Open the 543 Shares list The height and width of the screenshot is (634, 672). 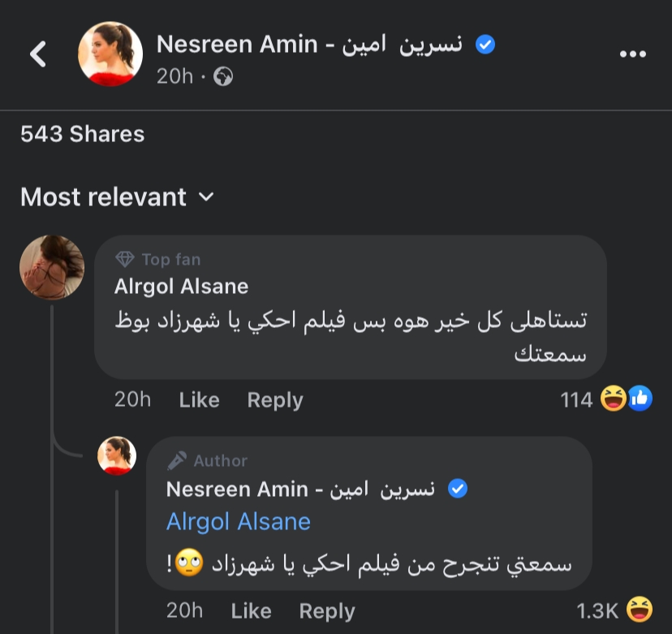(x=82, y=134)
